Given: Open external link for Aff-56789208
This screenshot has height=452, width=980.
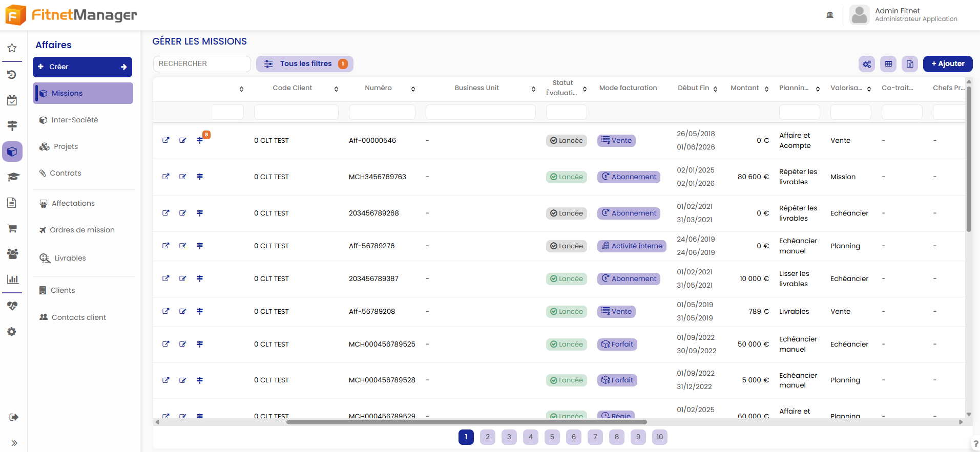Looking at the screenshot, I should (166, 311).
